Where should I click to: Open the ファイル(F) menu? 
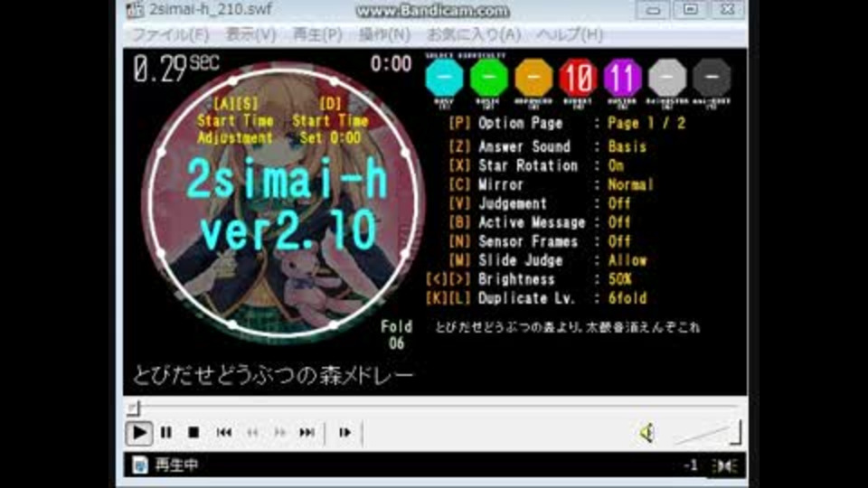pyautogui.click(x=171, y=35)
